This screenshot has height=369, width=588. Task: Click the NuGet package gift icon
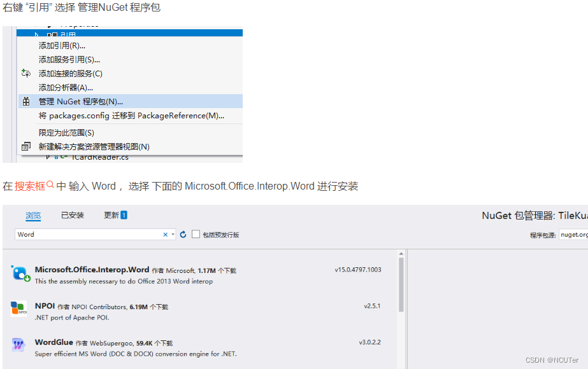click(26, 101)
